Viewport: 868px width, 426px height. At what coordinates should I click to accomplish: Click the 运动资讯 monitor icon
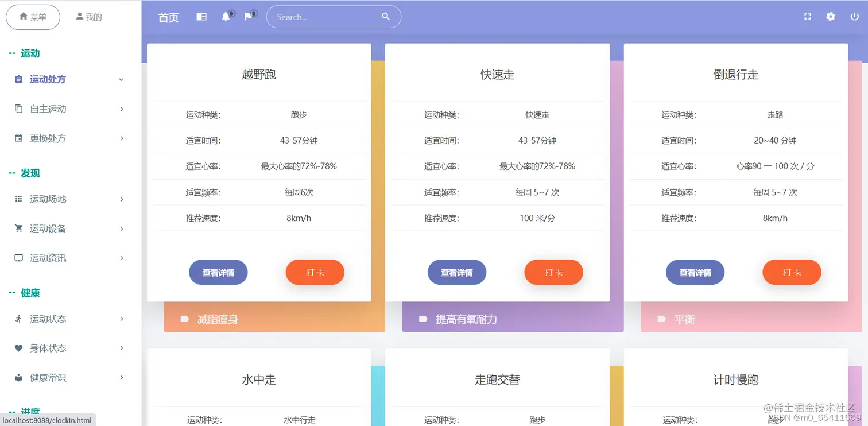pos(19,258)
